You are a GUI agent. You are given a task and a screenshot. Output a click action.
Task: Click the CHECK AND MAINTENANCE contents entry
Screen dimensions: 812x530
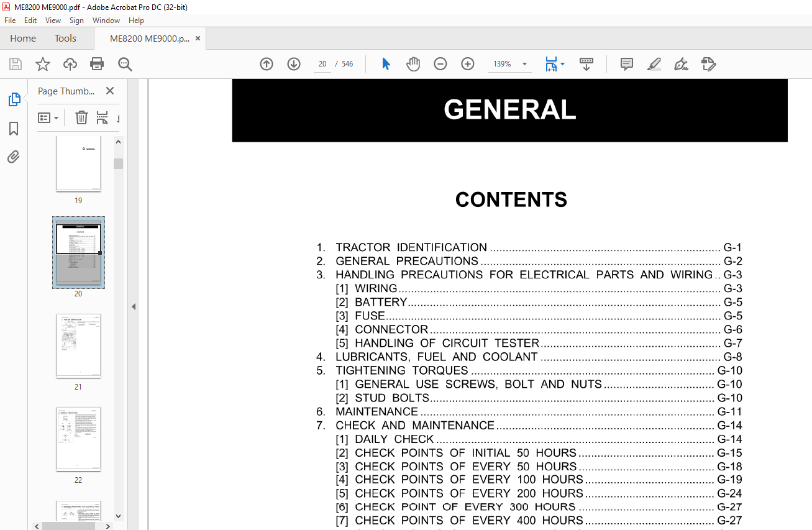click(x=529, y=425)
